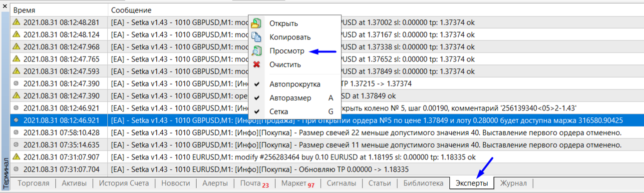Switch to the Библиотека tab
This screenshot has width=644, height=193.
[x=423, y=183]
